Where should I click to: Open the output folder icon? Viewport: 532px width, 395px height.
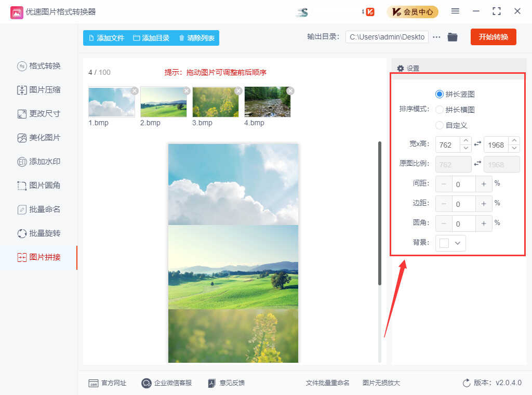[x=453, y=37]
